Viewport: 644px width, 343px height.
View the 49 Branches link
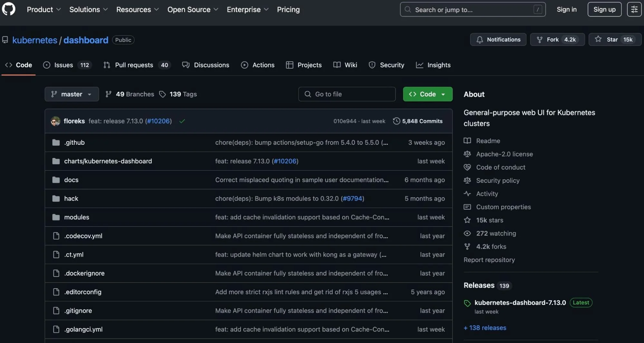coord(130,94)
